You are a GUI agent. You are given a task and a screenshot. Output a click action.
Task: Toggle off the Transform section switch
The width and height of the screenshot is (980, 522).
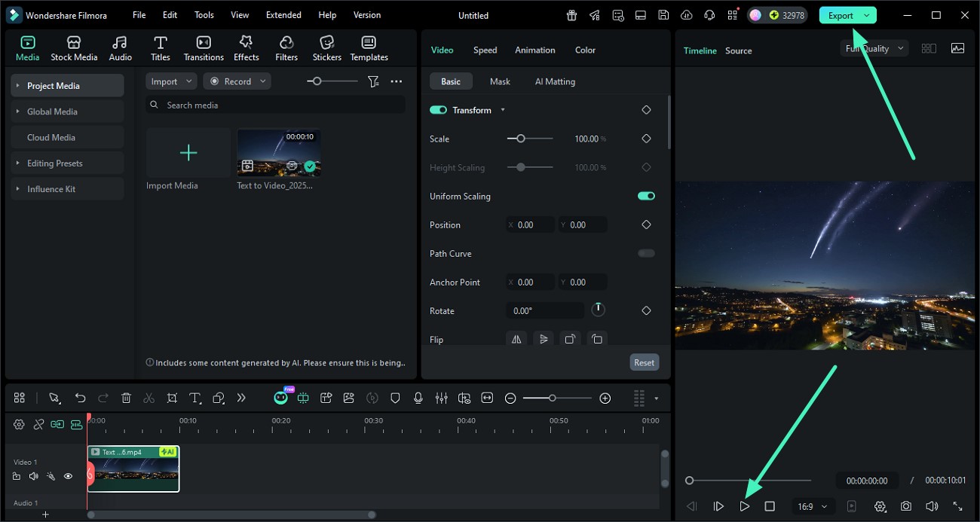(x=438, y=109)
